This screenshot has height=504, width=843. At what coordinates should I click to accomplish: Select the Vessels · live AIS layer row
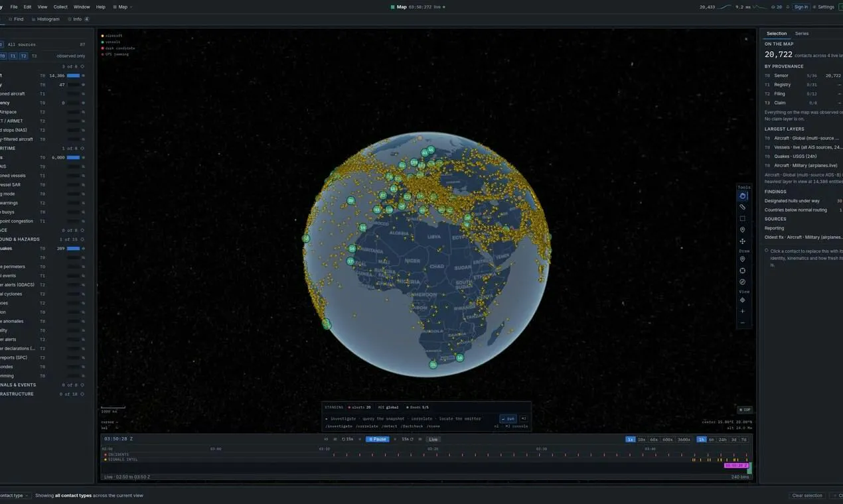pos(803,147)
